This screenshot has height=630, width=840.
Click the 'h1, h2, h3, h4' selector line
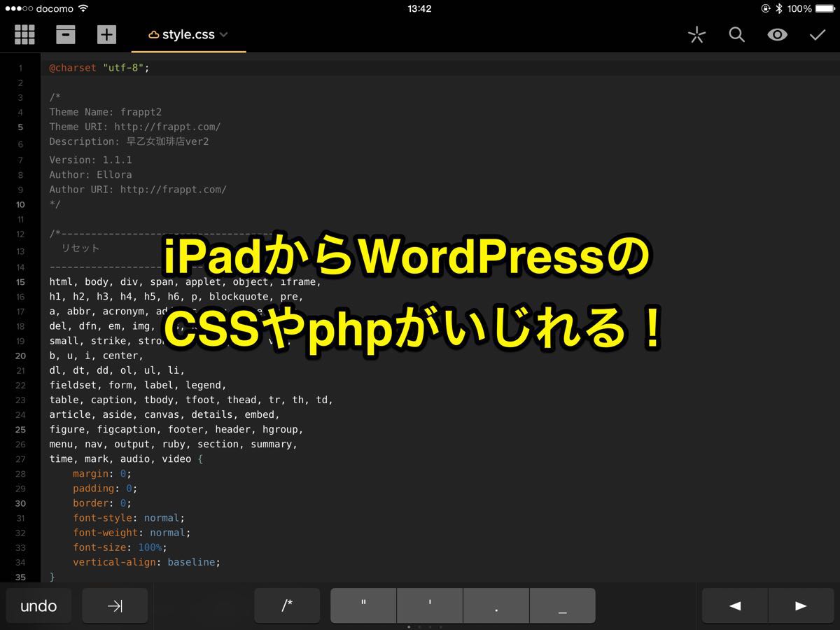(x=176, y=297)
